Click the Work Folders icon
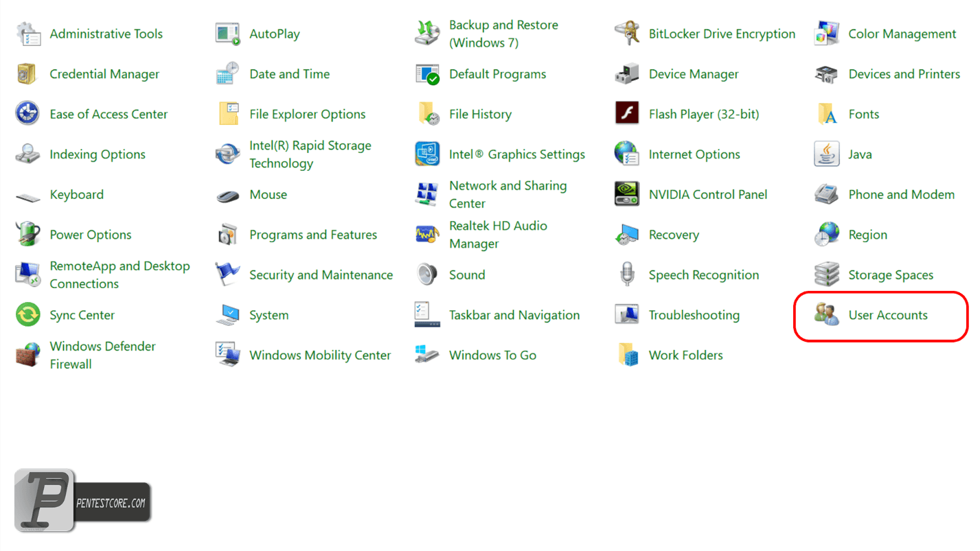The width and height of the screenshot is (980, 551). pos(627,355)
